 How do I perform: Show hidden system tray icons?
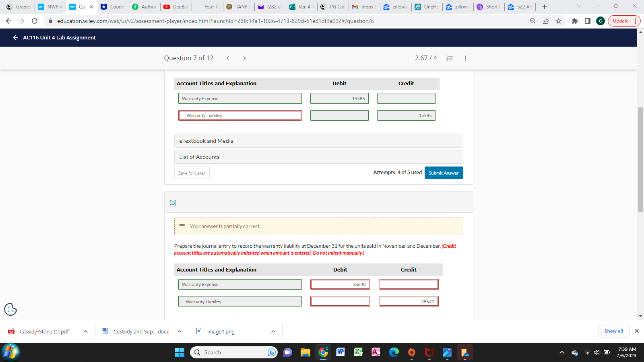point(562,352)
